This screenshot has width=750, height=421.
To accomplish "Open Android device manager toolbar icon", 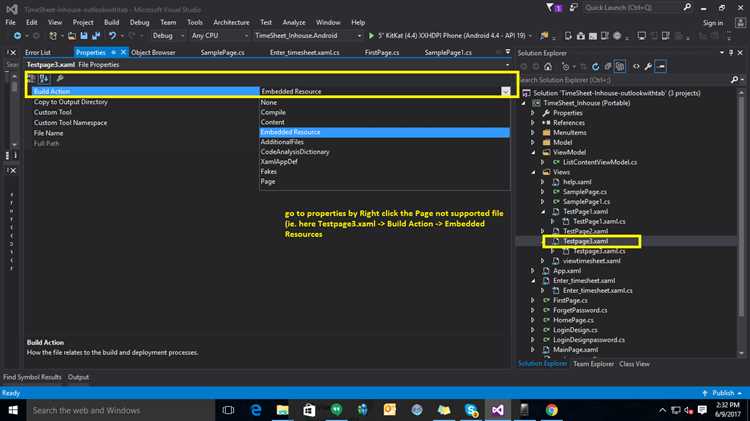I will click(568, 36).
